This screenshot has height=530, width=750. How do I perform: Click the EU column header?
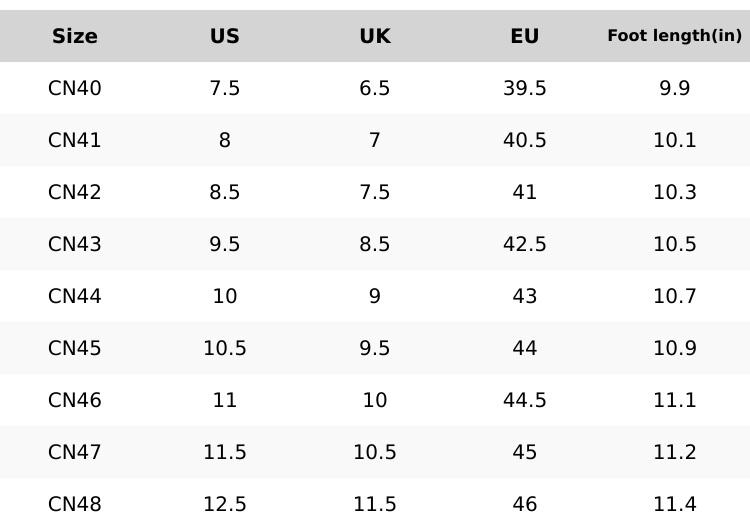525,36
